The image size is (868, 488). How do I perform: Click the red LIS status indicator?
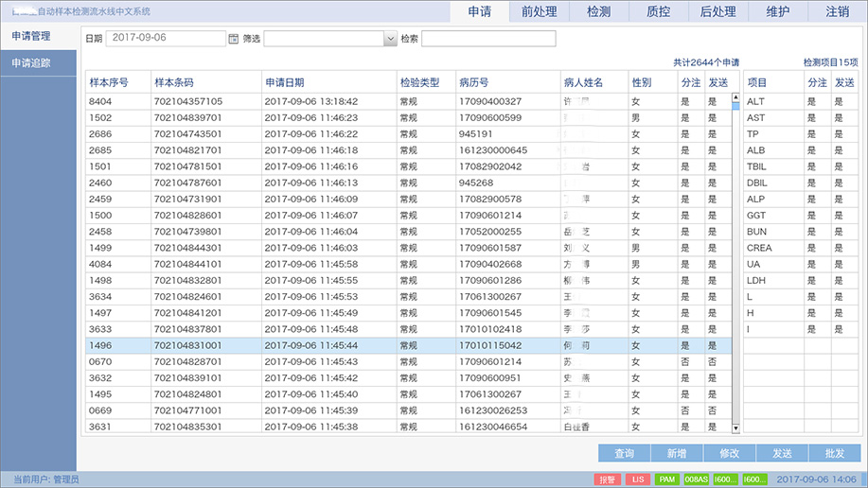(x=638, y=479)
